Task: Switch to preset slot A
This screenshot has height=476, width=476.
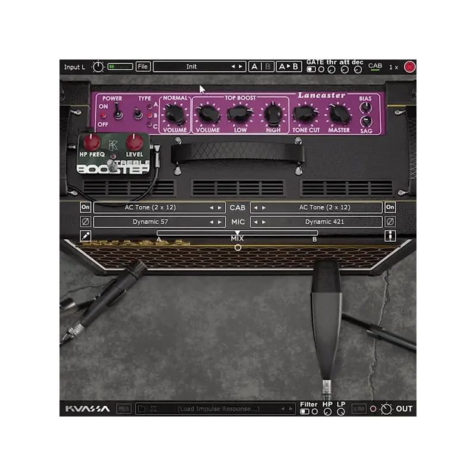Action: click(255, 67)
